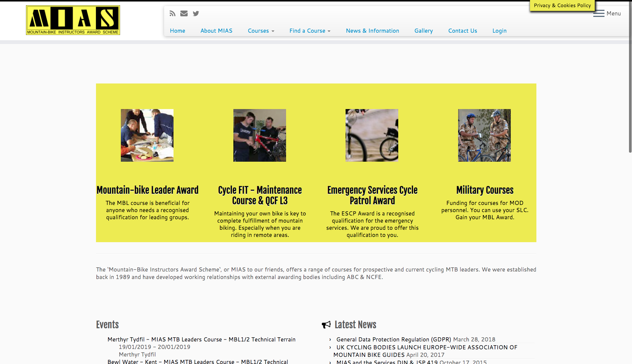Click the Funding for courses for MOD text
Image resolution: width=632 pixels, height=364 pixels.
485,210
